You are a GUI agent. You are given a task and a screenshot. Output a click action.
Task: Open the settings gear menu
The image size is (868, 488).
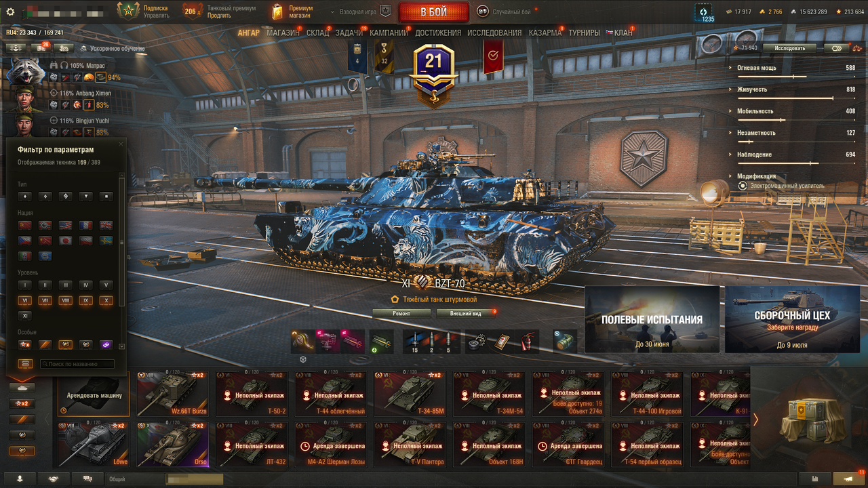point(9,12)
